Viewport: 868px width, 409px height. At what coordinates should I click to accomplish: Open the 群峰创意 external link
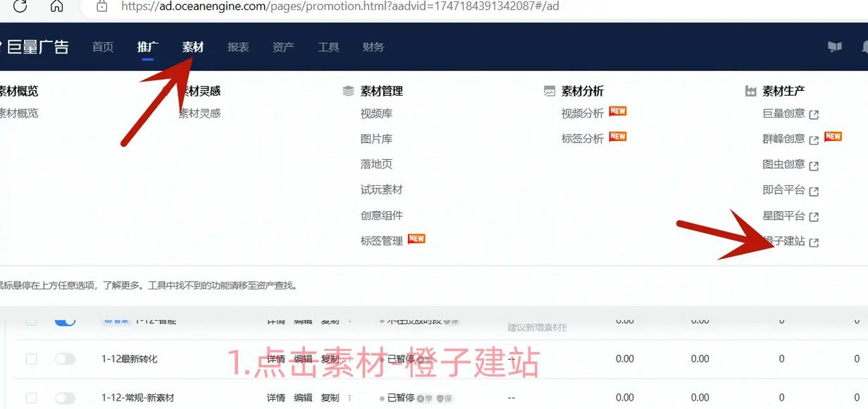[x=790, y=139]
